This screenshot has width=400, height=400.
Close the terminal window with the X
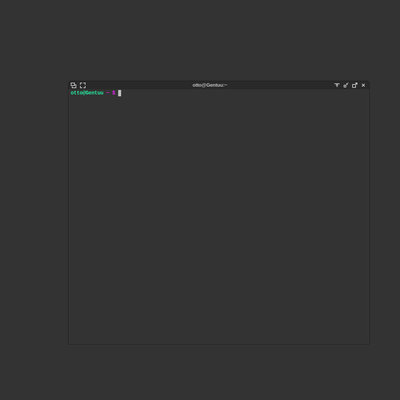pos(363,85)
